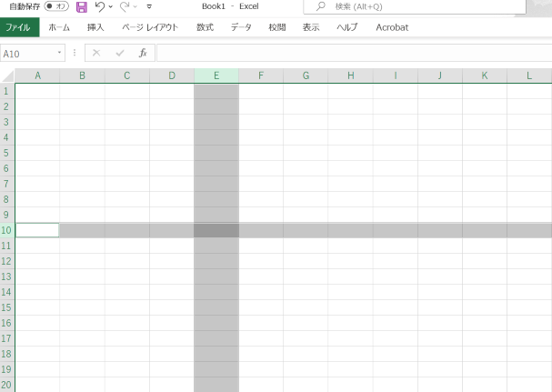
Task: Open the Undo history dropdown arrow
Action: (x=111, y=7)
